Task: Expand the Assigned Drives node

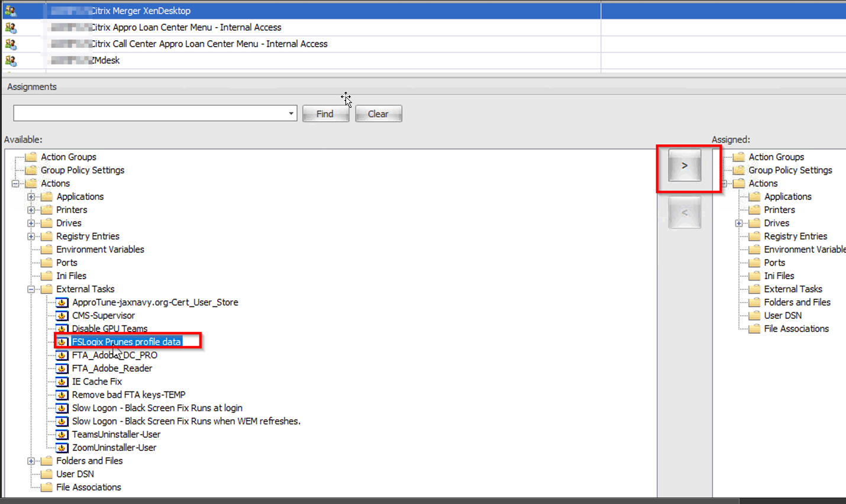Action: point(739,223)
